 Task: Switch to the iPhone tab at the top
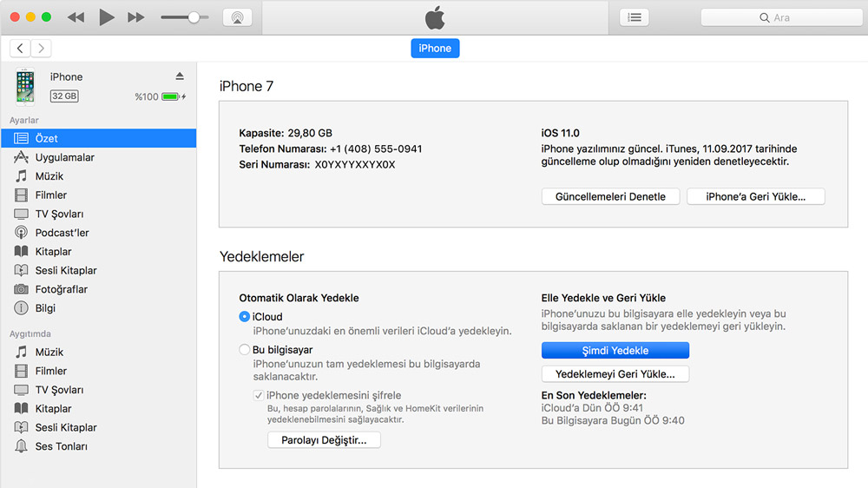click(435, 48)
